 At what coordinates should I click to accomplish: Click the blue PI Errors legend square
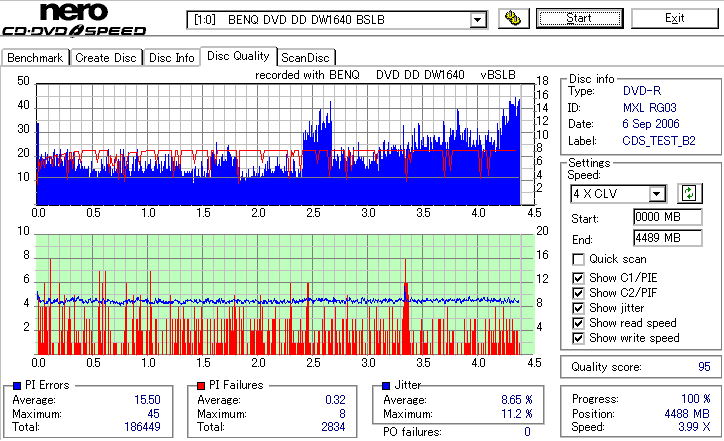point(17,385)
